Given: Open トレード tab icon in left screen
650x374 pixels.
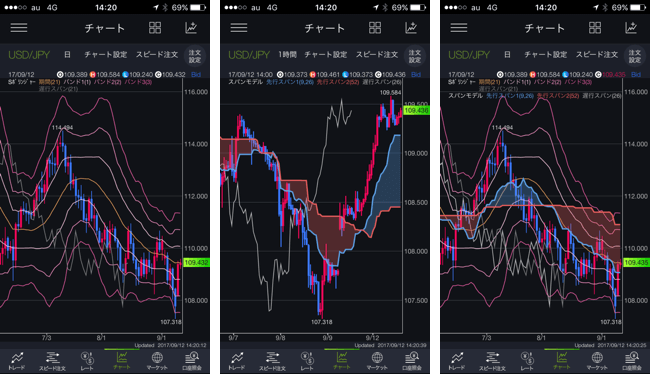Looking at the screenshot, I should pos(17,361).
